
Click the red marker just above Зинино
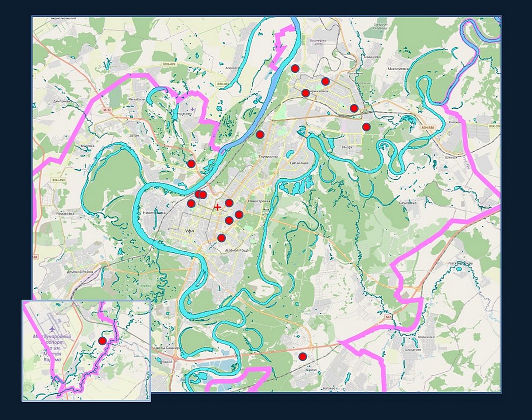tap(302, 357)
